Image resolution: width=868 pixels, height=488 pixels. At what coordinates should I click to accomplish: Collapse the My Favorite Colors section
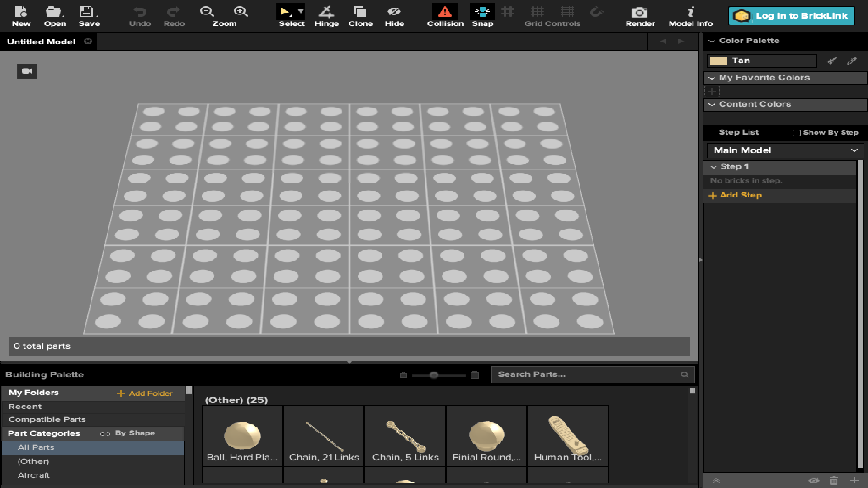pyautogui.click(x=712, y=78)
